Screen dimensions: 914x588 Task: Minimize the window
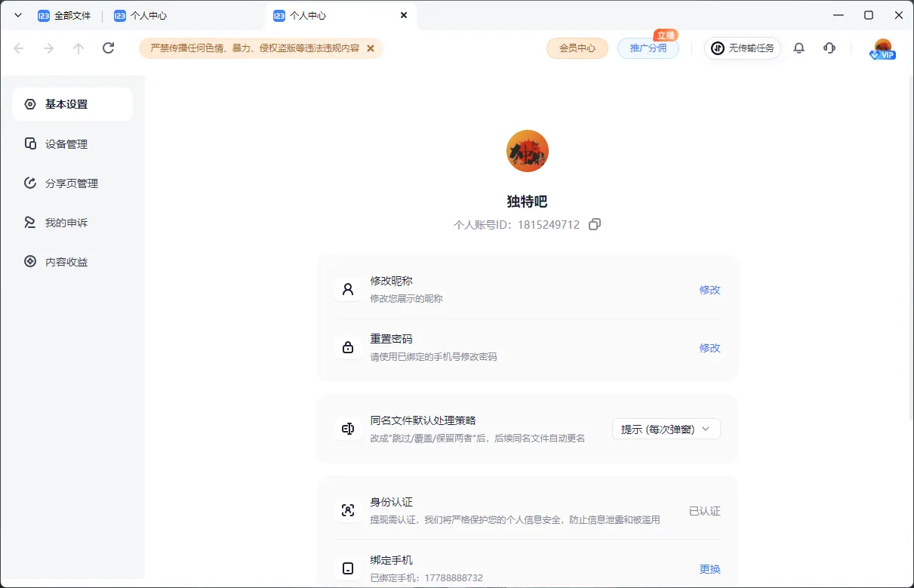(839, 15)
